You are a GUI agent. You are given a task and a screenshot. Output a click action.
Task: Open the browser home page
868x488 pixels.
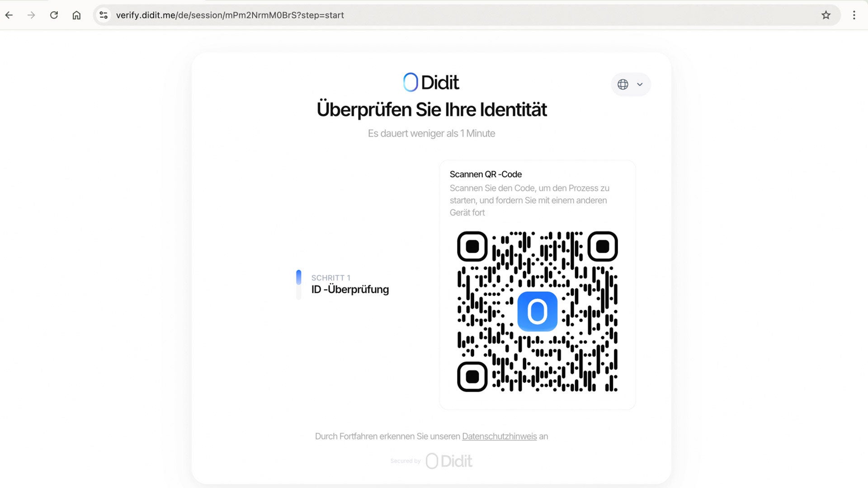pos(76,15)
